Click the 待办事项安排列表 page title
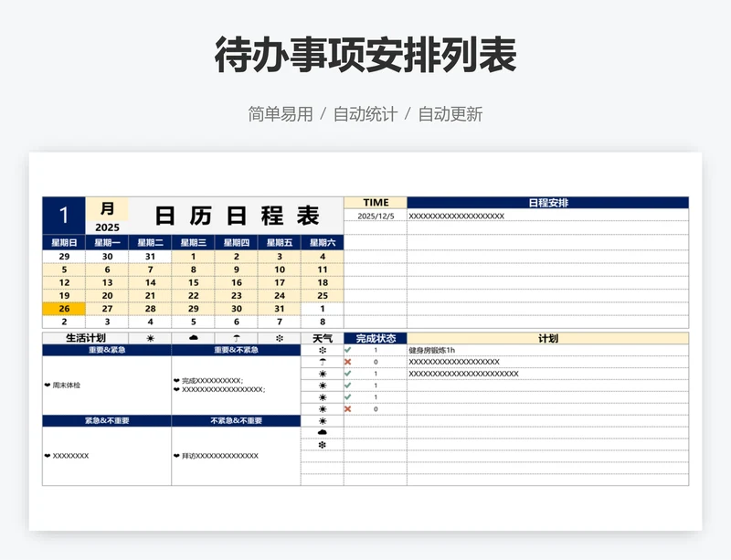 [365, 55]
